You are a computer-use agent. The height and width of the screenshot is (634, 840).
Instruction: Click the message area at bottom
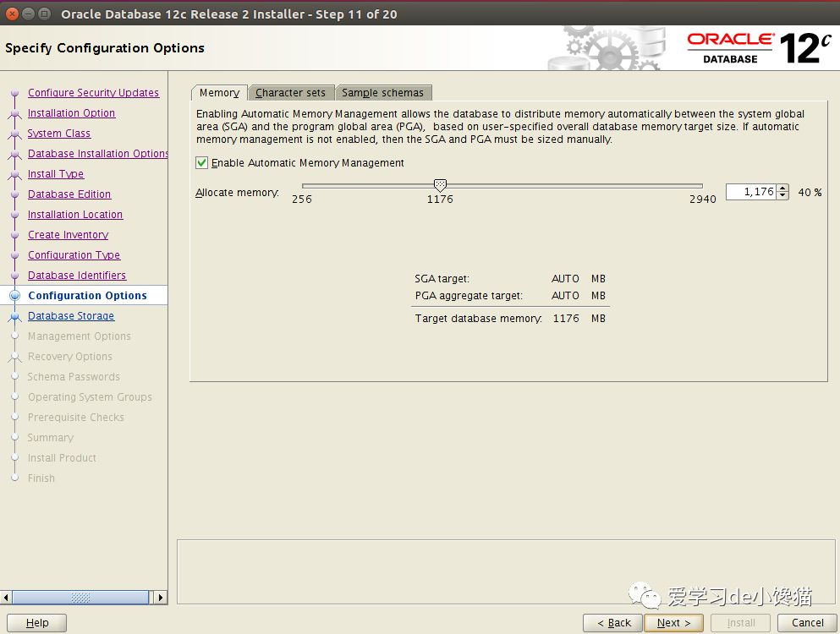(506, 572)
